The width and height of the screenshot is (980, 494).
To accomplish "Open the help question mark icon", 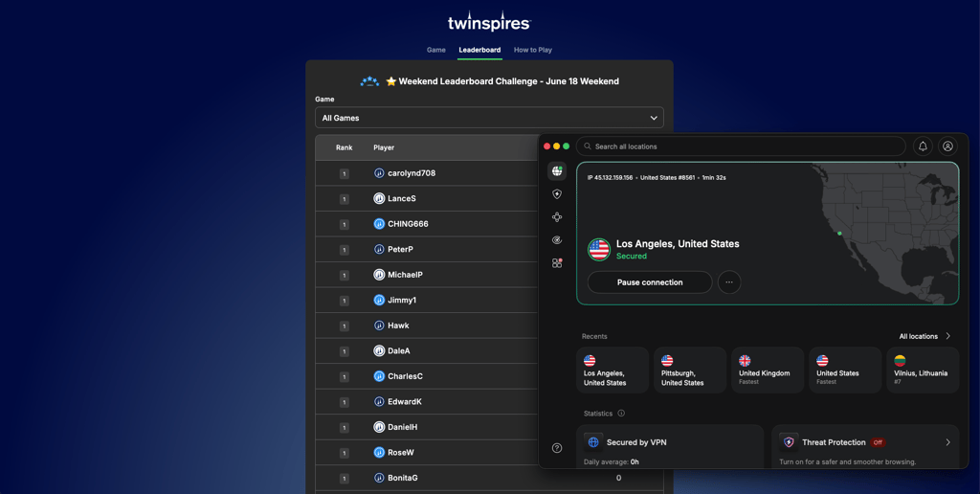I will click(x=557, y=448).
